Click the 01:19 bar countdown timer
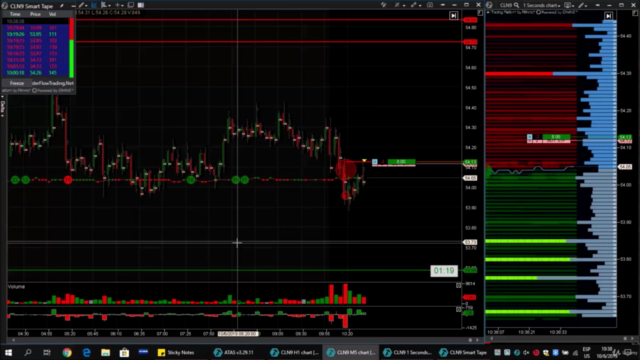 pos(444,271)
